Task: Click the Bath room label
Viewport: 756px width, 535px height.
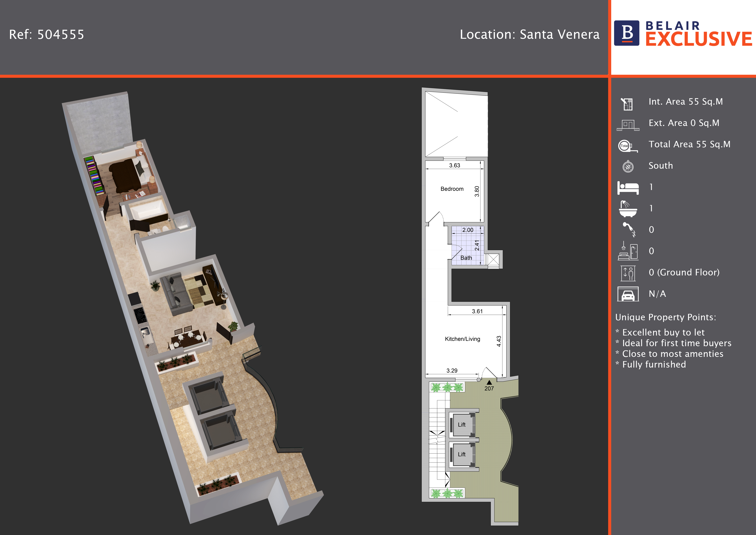Action: coord(466,258)
